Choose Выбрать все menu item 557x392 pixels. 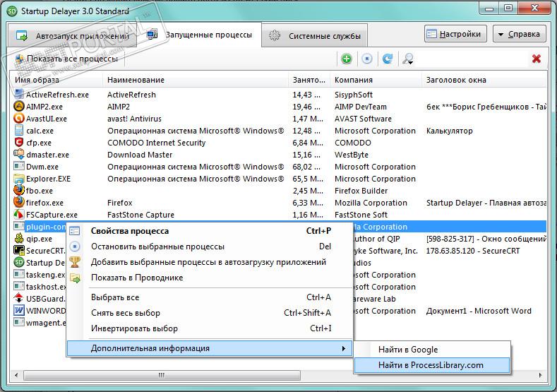210,297
